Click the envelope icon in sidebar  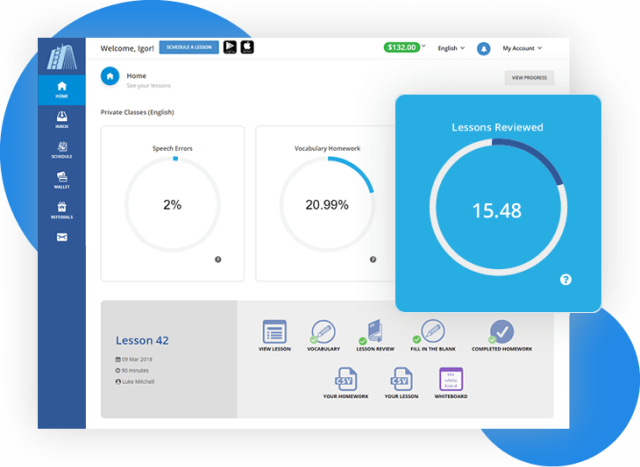point(62,237)
